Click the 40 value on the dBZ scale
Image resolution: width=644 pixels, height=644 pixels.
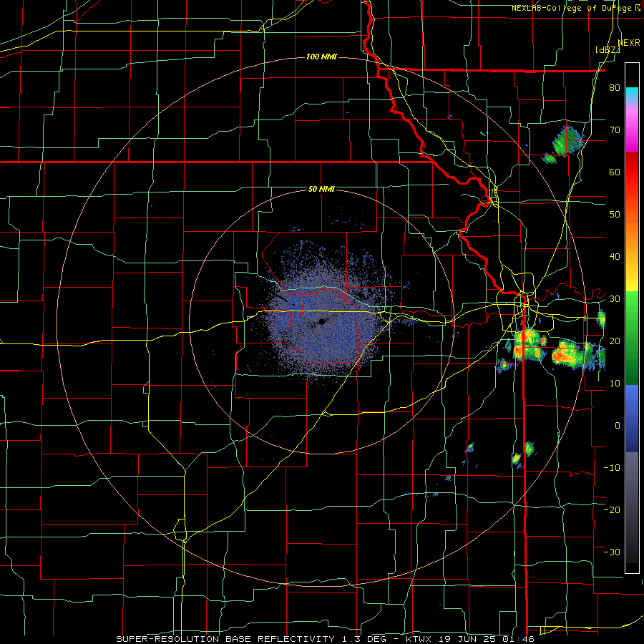(615, 257)
